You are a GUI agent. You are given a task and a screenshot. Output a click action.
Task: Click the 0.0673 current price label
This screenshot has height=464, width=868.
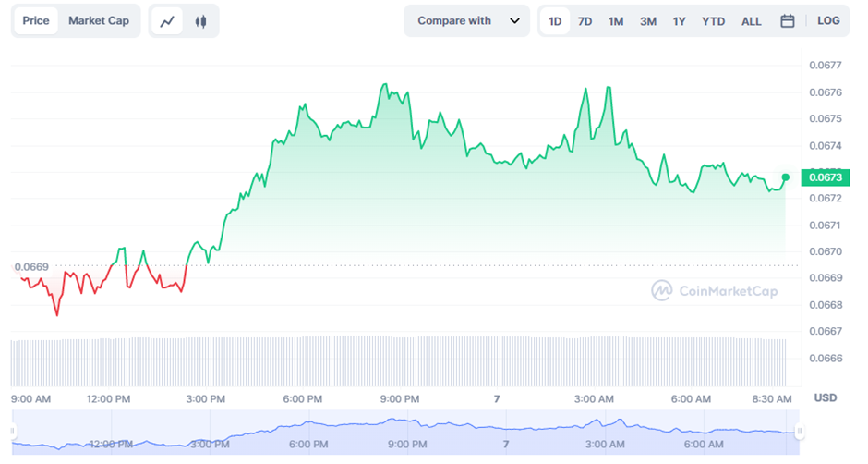click(x=825, y=177)
